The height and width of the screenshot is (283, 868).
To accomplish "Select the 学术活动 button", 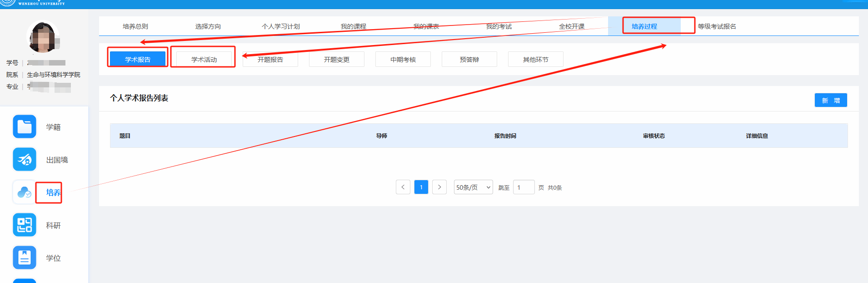I will (204, 60).
